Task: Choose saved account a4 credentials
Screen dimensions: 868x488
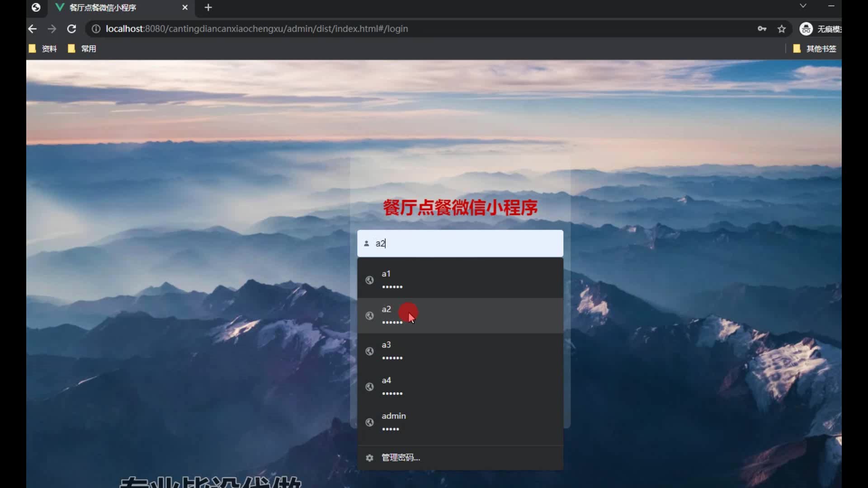Action: coord(459,386)
